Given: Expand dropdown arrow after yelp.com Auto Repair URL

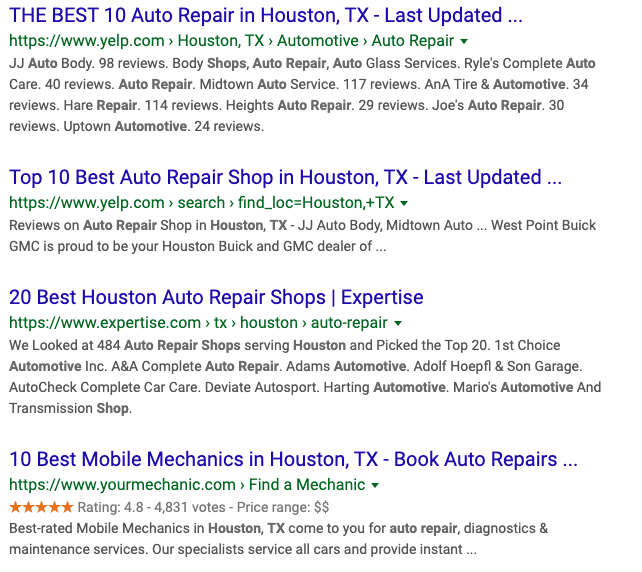Looking at the screenshot, I should point(464,41).
